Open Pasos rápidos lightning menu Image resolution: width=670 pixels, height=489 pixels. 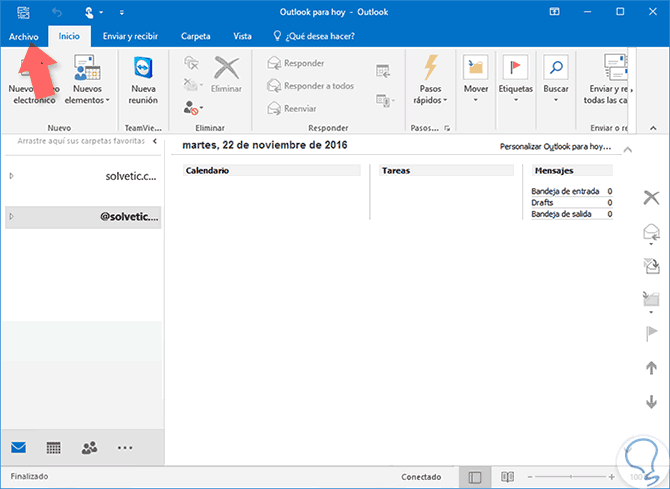pyautogui.click(x=430, y=80)
